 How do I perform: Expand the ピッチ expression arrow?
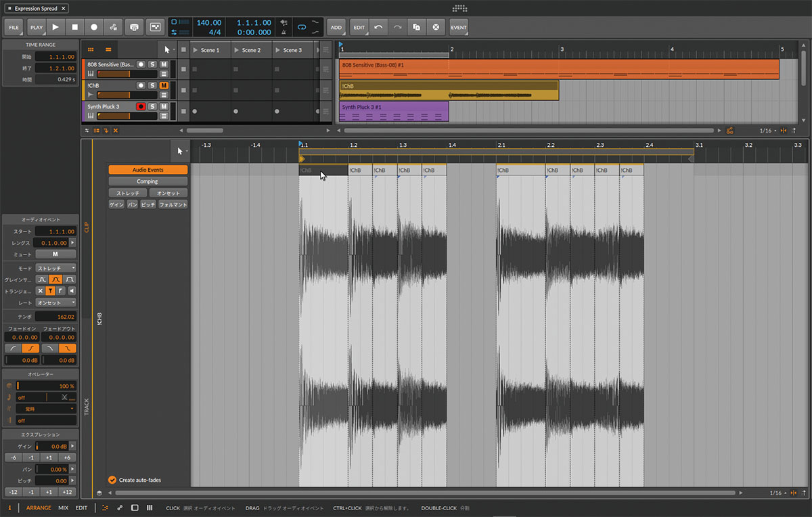tap(72, 480)
